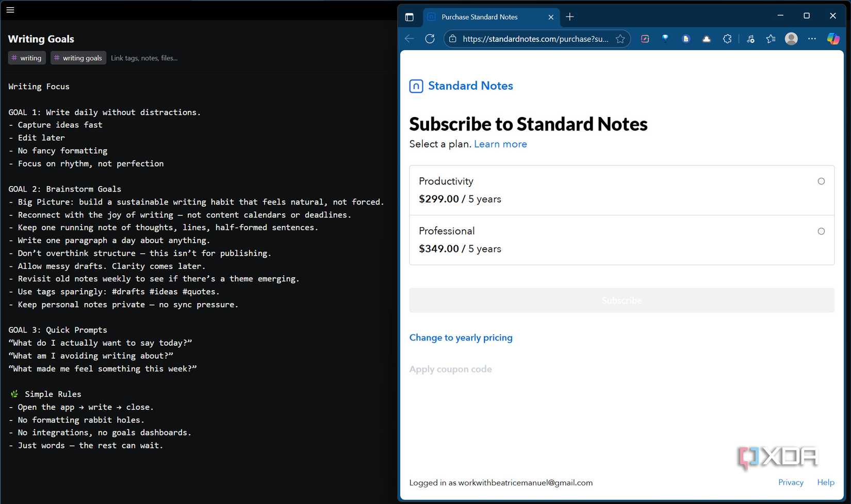Switch to the Purchase Standard Notes tab
Viewport: 851px width, 504px height.
pyautogui.click(x=487, y=17)
